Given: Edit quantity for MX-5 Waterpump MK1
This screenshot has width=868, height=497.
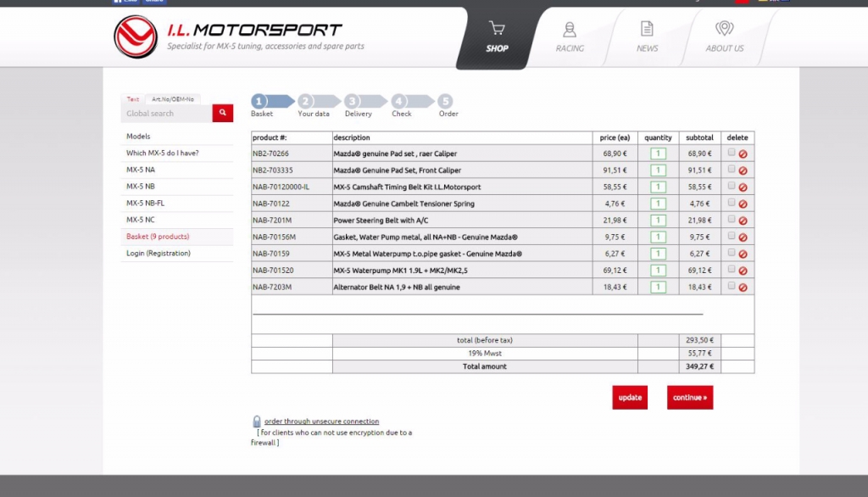Looking at the screenshot, I should pyautogui.click(x=658, y=271).
